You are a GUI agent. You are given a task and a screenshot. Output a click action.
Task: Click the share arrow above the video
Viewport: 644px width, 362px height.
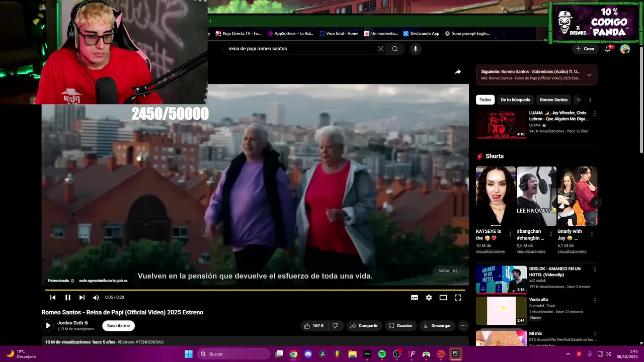pyautogui.click(x=458, y=72)
